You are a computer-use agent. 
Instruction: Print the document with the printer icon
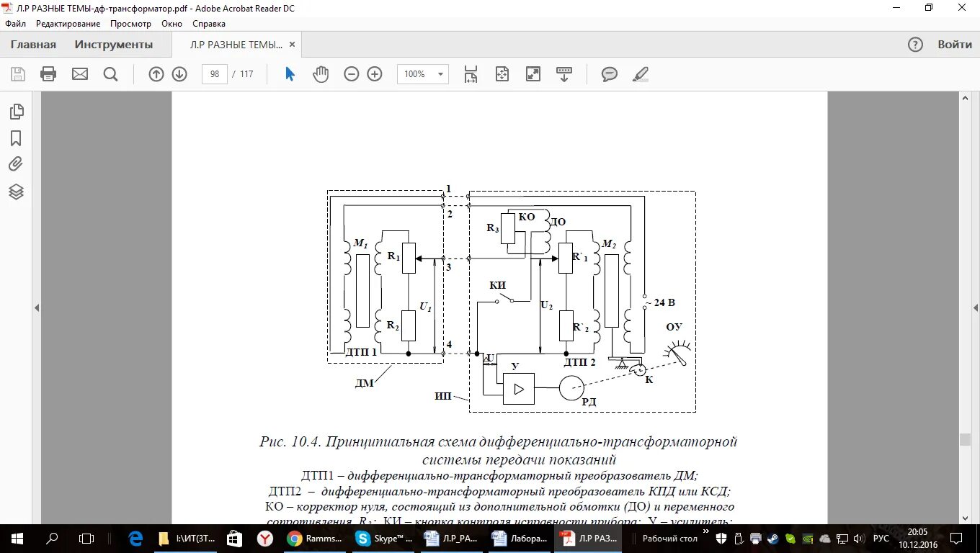click(x=48, y=74)
